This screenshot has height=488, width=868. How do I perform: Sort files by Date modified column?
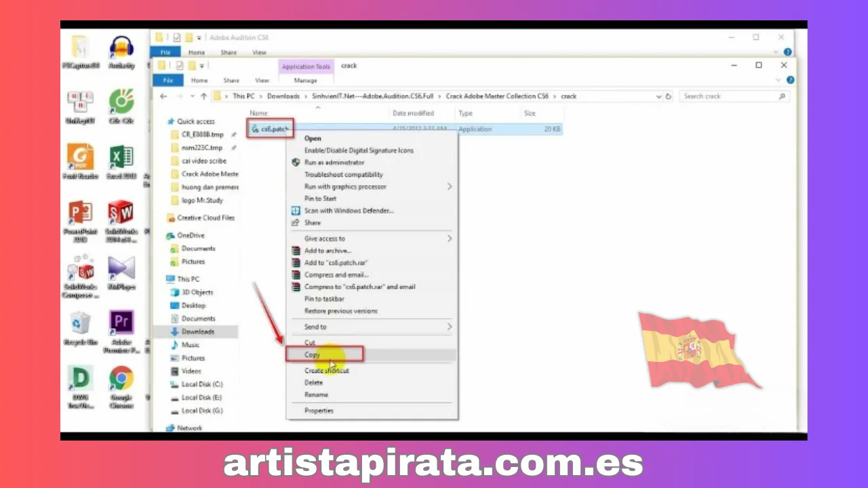click(x=413, y=113)
